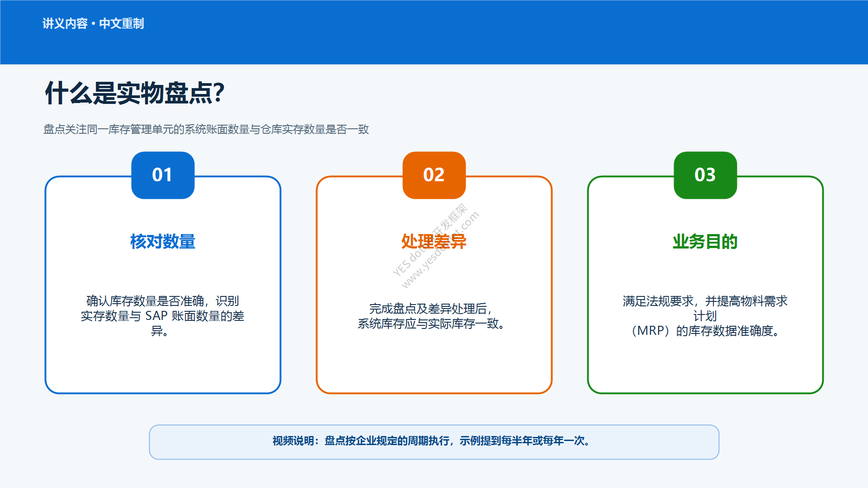Select the slide title 什么是实物盘点?
868x488 pixels.
pyautogui.click(x=135, y=93)
